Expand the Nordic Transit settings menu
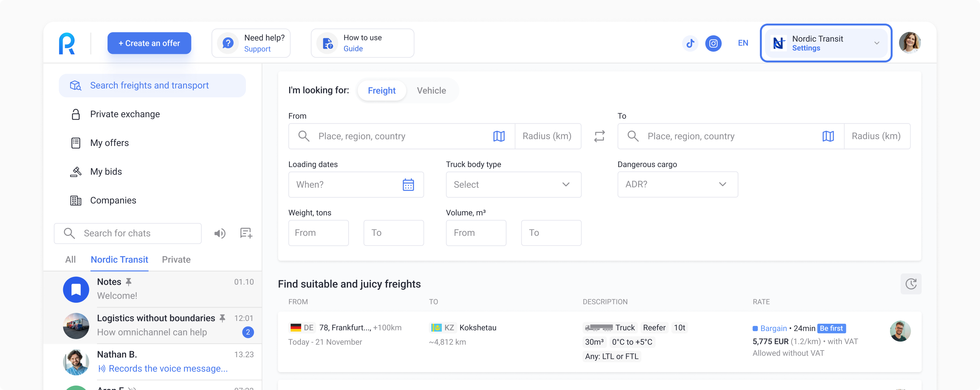The image size is (980, 390). pos(826,43)
